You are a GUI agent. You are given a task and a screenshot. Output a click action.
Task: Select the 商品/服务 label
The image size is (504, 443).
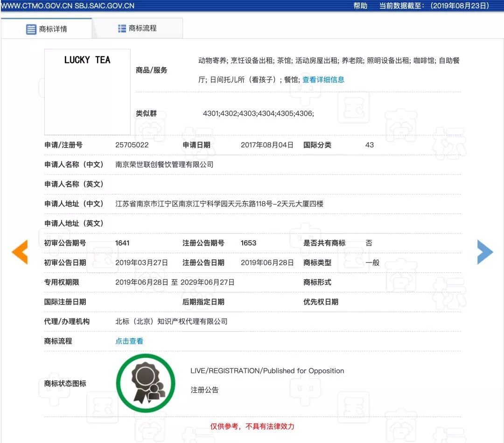[x=151, y=70]
